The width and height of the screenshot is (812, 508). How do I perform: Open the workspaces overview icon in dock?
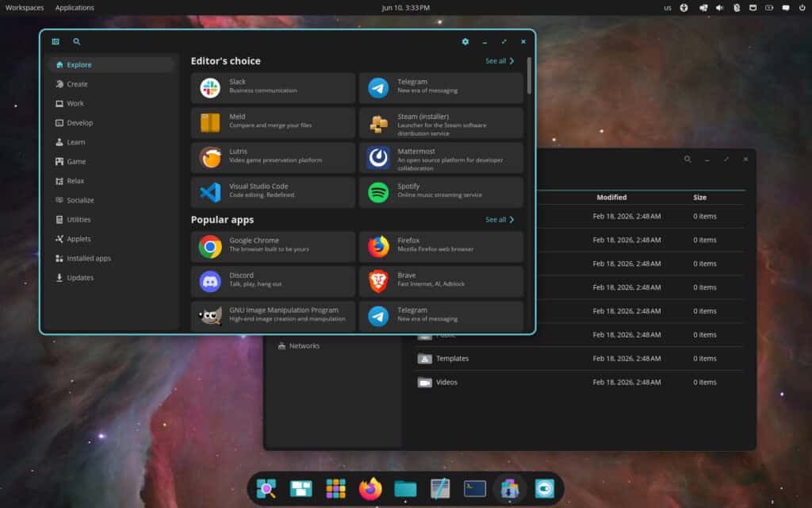pyautogui.click(x=301, y=488)
